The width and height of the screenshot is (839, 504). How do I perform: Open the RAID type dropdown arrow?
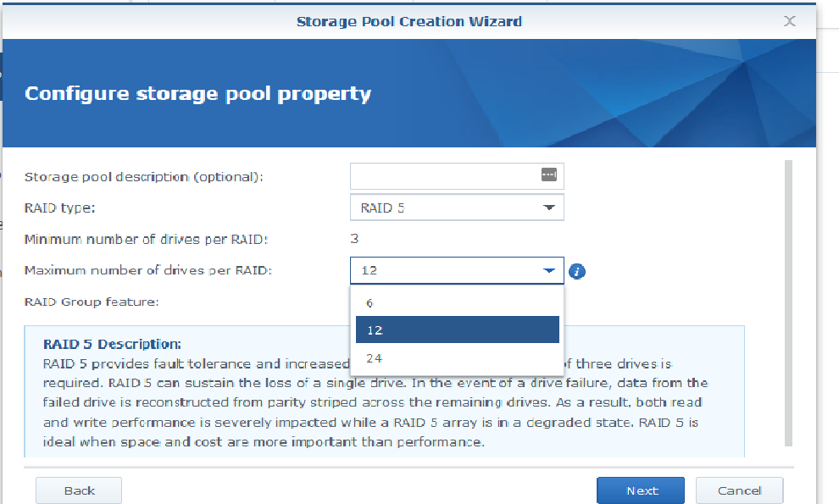coord(551,207)
